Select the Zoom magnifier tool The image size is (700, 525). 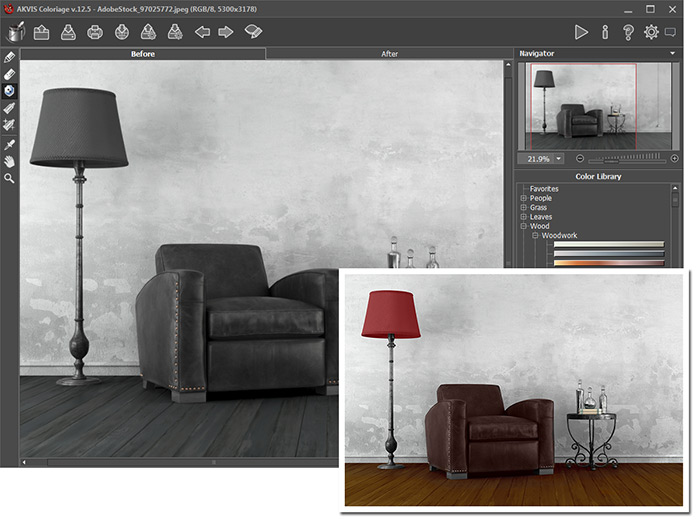click(9, 178)
